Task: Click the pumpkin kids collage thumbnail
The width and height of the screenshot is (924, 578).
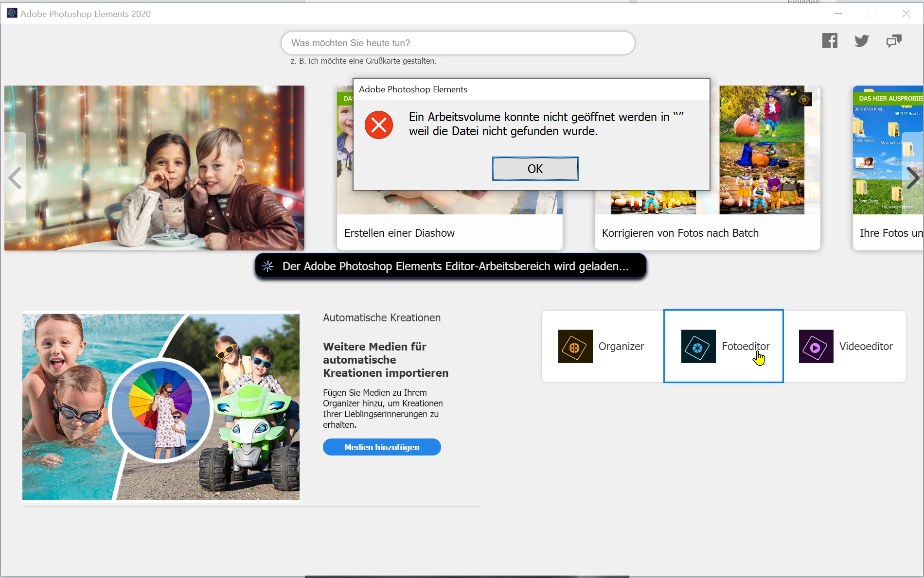Action: coord(762,150)
